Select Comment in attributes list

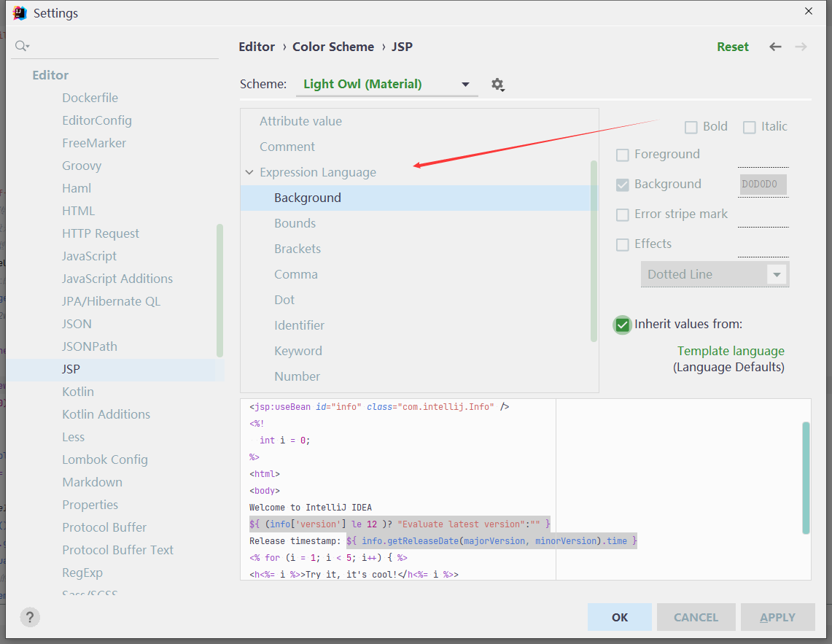click(x=287, y=147)
